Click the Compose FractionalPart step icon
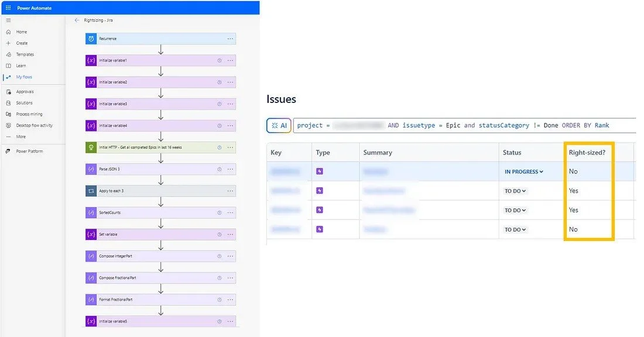 click(91, 278)
